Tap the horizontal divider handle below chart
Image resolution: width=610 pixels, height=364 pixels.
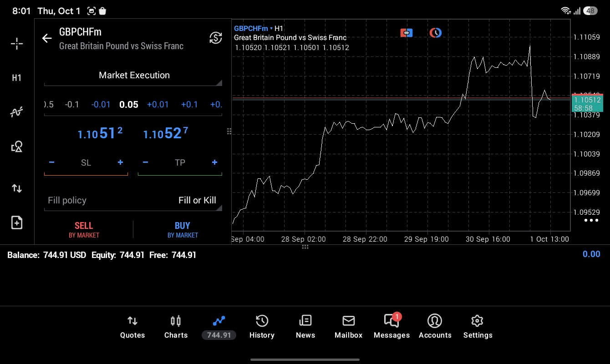305,247
